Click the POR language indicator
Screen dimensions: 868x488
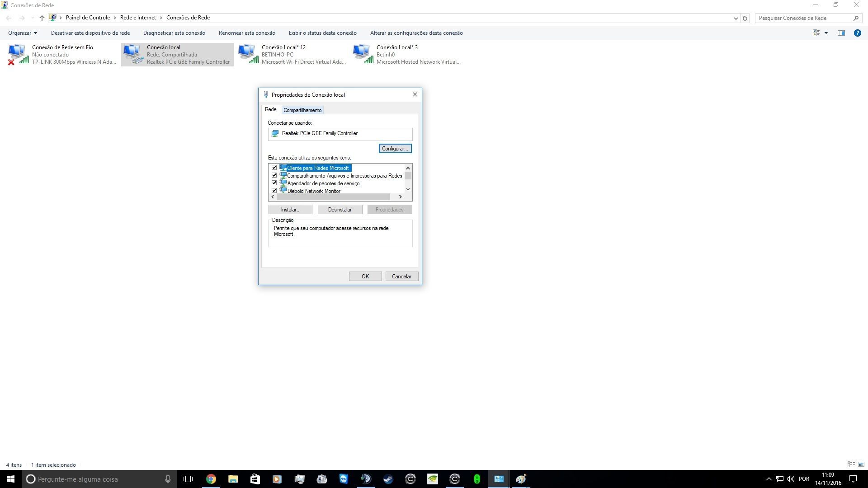804,479
